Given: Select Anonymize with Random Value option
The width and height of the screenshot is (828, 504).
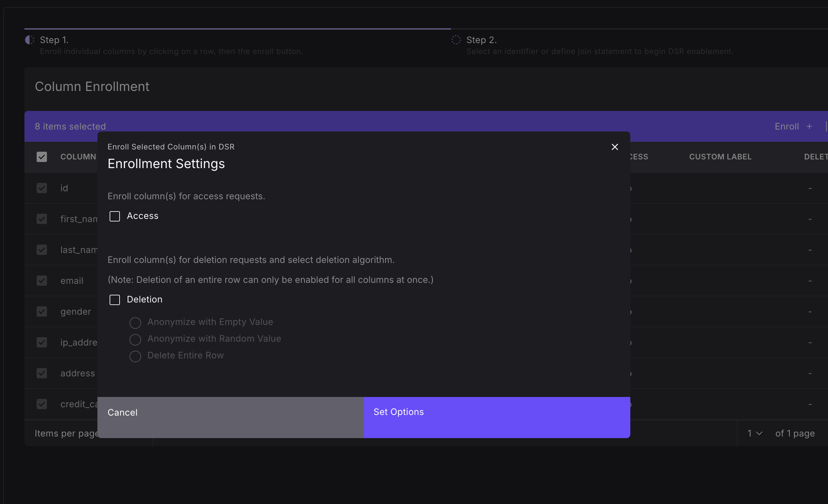Looking at the screenshot, I should pyautogui.click(x=135, y=339).
